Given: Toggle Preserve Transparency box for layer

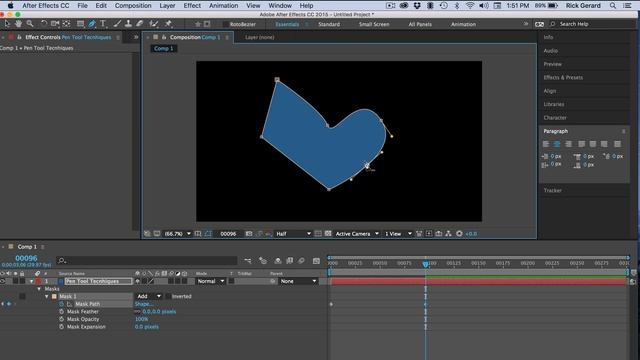Looking at the screenshot, I should tap(231, 281).
